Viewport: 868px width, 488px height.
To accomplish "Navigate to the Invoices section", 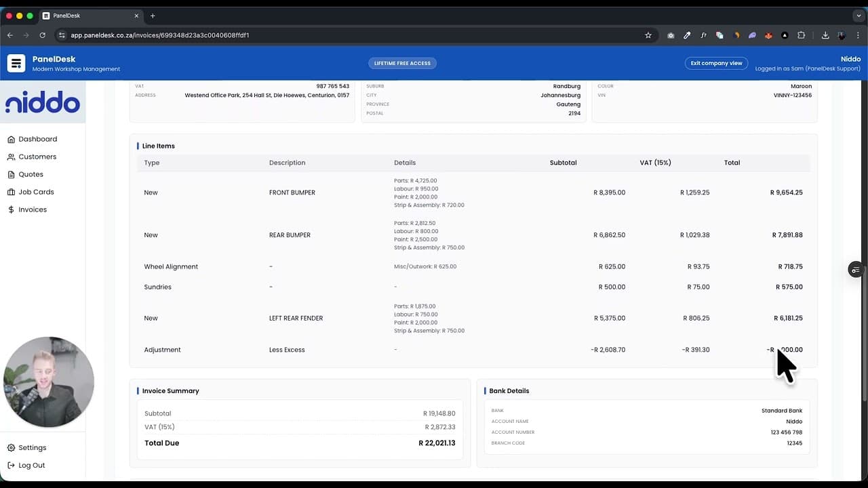I will click(x=32, y=209).
